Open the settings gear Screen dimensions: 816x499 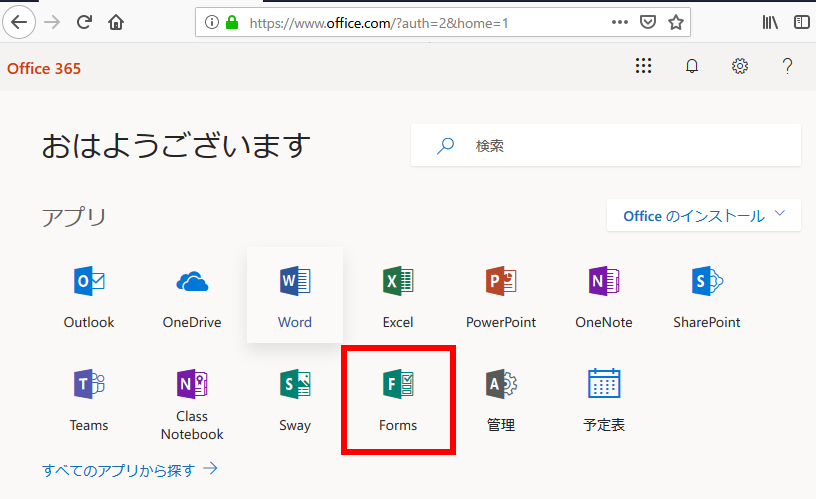(740, 66)
